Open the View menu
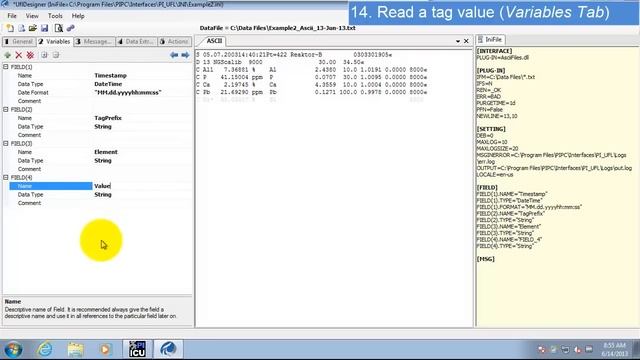Viewport: 640px width, 360px height. [x=32, y=16]
